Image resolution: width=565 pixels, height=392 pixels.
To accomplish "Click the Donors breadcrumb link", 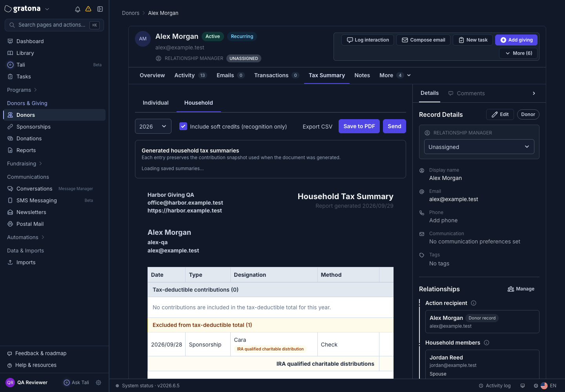I will [131, 13].
